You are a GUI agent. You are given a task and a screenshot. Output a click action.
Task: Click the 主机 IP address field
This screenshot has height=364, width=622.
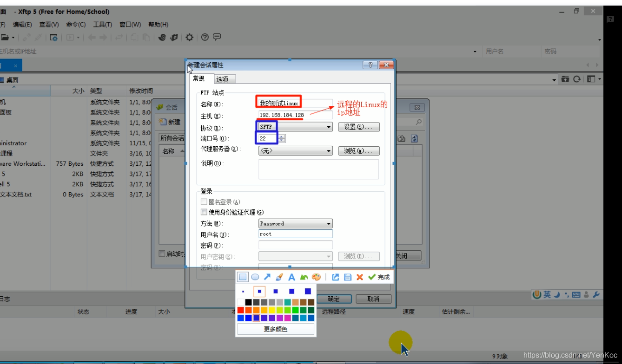point(296,115)
